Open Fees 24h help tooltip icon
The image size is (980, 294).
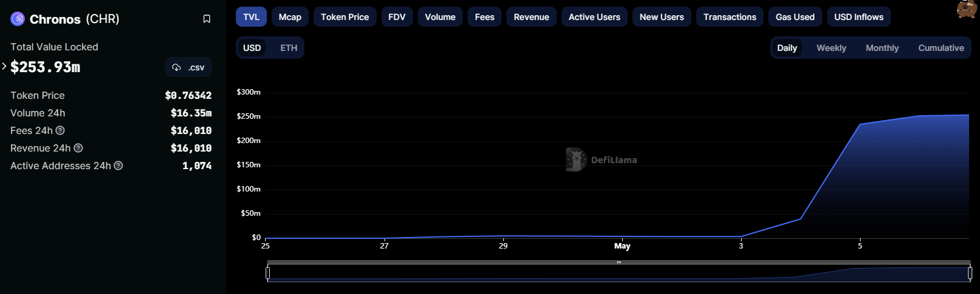60,130
